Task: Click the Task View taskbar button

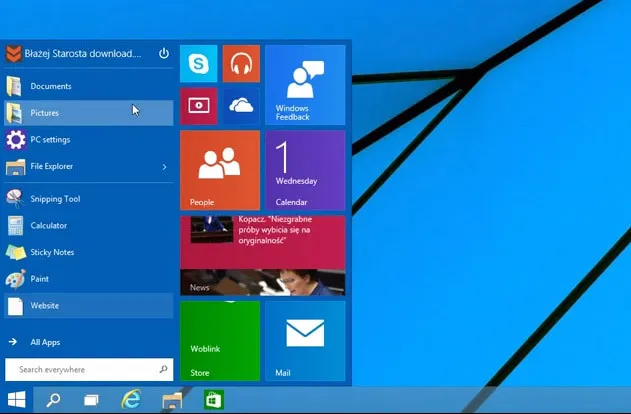Action: (x=91, y=400)
